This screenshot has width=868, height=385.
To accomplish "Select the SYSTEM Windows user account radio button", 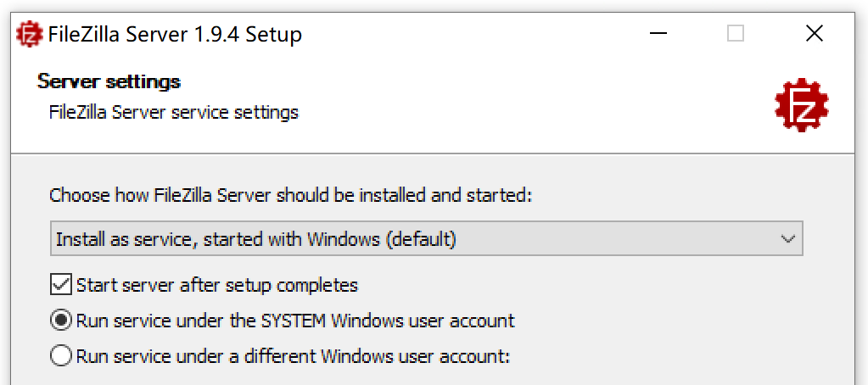I will (61, 321).
